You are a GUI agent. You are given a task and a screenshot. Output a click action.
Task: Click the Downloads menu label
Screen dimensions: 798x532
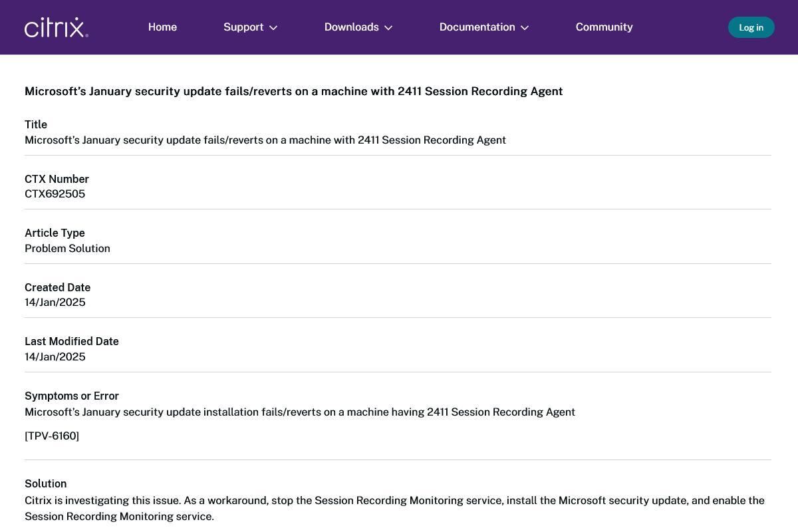pos(351,27)
